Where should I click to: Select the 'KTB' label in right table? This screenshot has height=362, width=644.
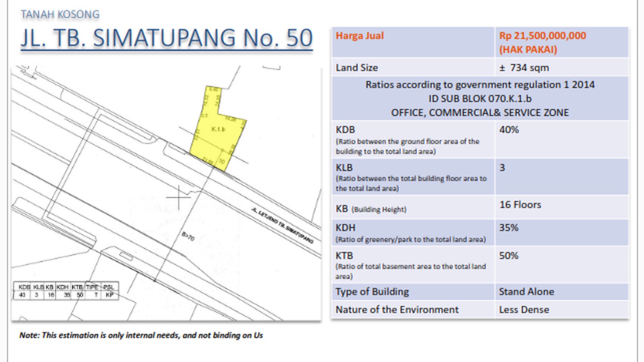click(344, 256)
